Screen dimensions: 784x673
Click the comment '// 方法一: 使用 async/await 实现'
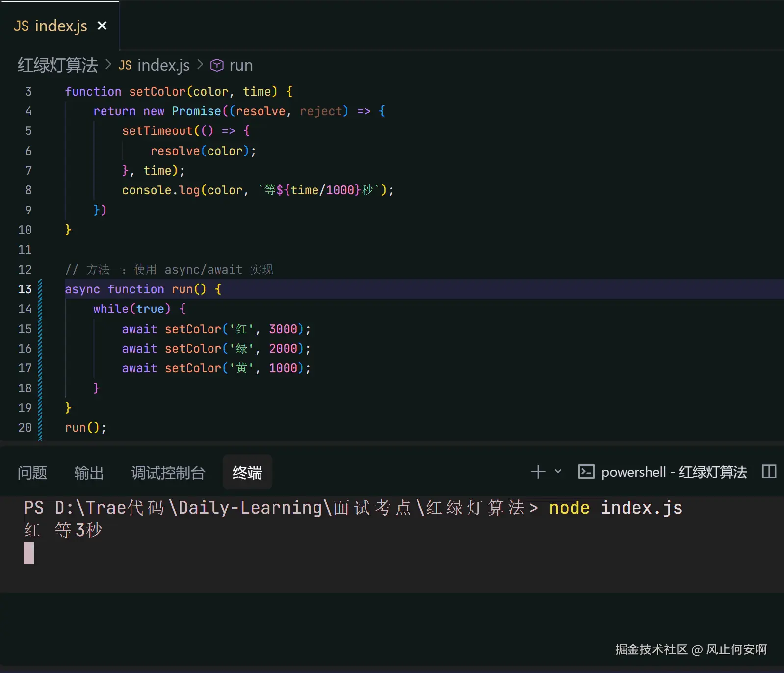click(x=169, y=269)
